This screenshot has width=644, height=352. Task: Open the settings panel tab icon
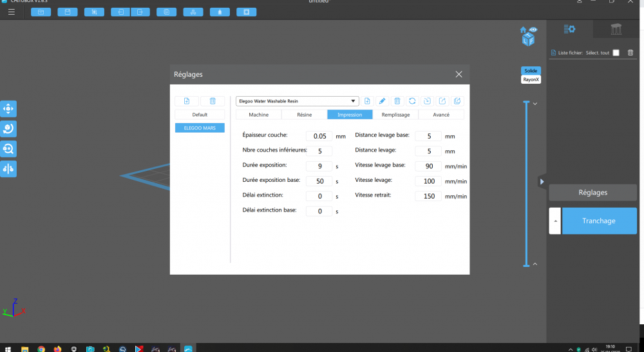pos(570,29)
